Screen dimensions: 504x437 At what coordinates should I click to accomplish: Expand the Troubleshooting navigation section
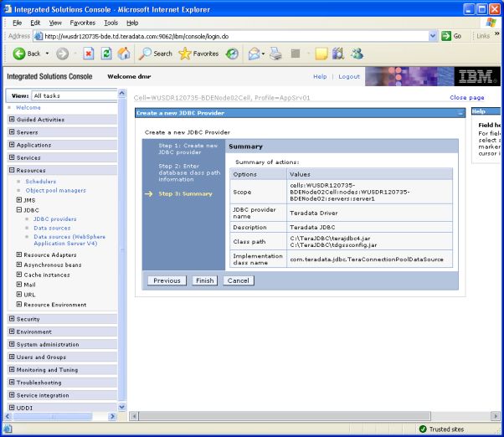12,382
